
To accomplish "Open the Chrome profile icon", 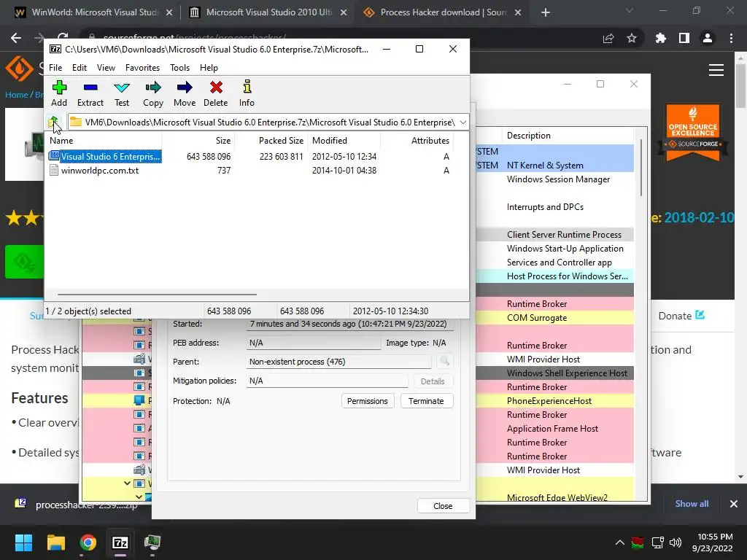I will pyautogui.click(x=708, y=38).
